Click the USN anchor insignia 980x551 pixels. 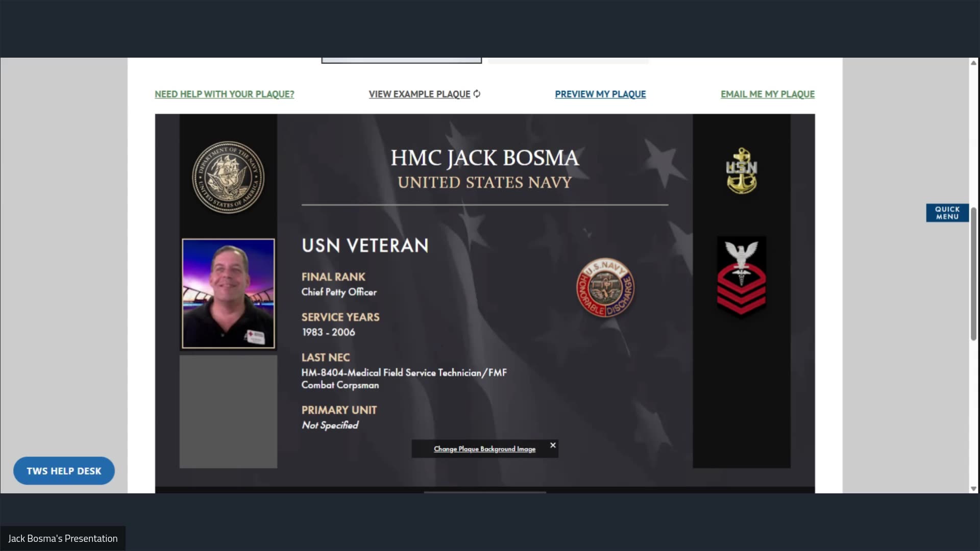(742, 171)
